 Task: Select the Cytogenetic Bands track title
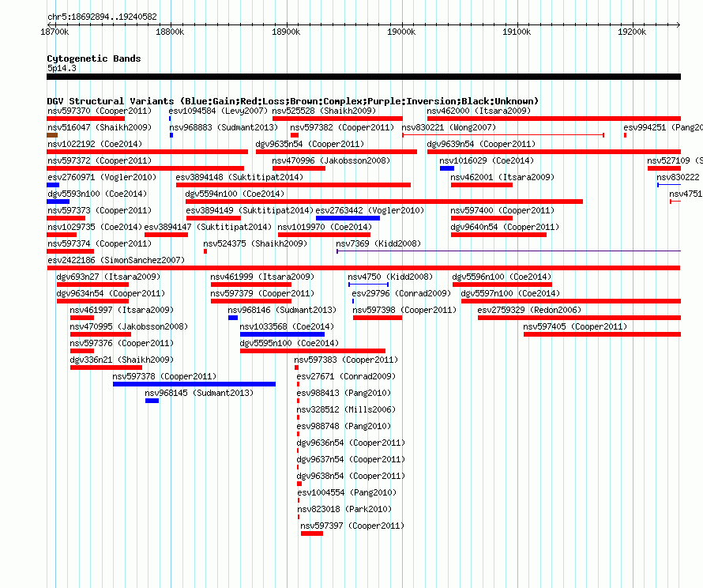tap(94, 58)
